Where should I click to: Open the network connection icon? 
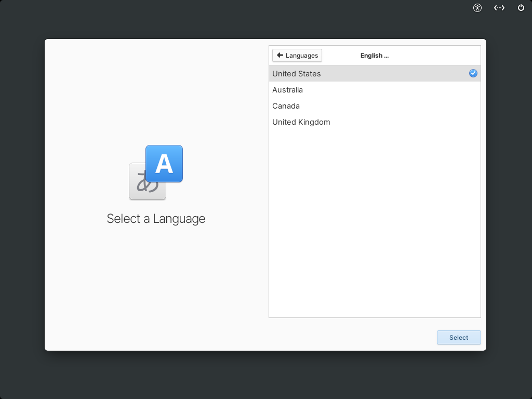click(x=499, y=8)
